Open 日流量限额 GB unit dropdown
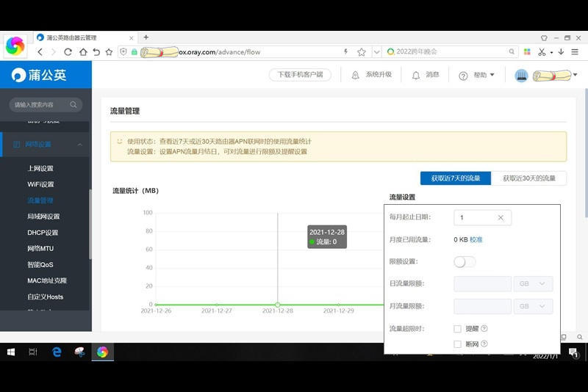The height and width of the screenshot is (392, 588). coord(534,284)
